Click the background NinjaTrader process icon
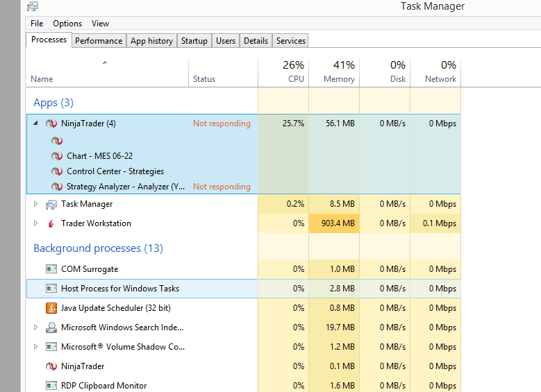 coord(51,366)
